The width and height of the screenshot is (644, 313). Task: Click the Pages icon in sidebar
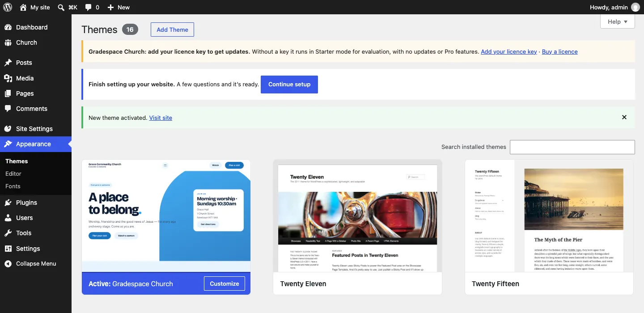tap(8, 93)
